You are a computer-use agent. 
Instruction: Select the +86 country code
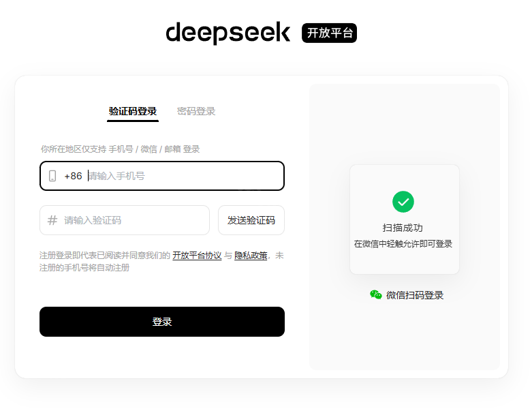(x=74, y=176)
